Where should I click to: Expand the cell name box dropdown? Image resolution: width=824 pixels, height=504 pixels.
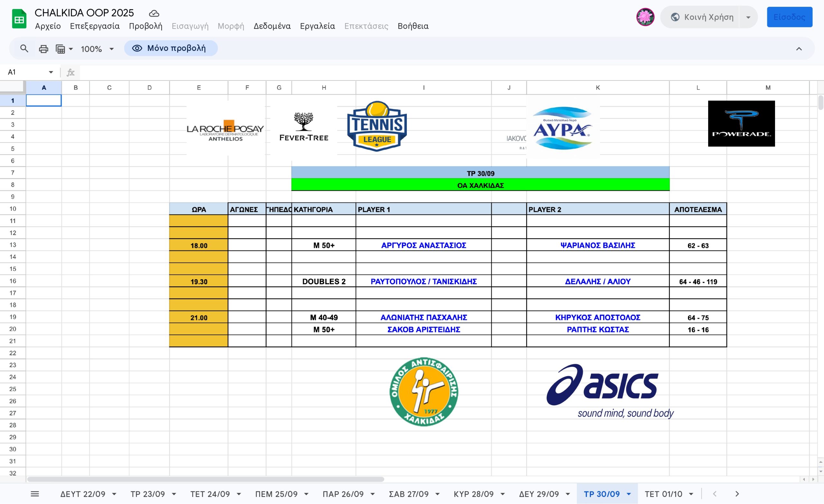[x=51, y=72]
